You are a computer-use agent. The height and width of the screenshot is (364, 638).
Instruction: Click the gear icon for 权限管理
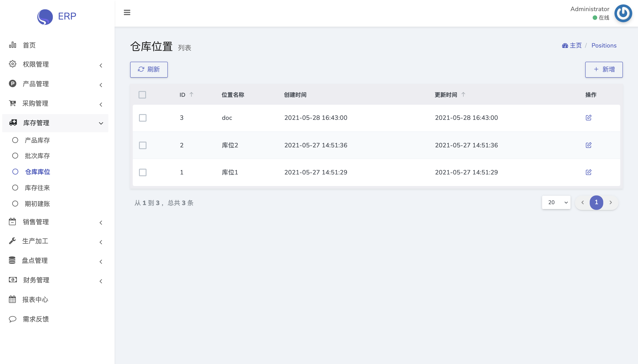click(x=12, y=64)
